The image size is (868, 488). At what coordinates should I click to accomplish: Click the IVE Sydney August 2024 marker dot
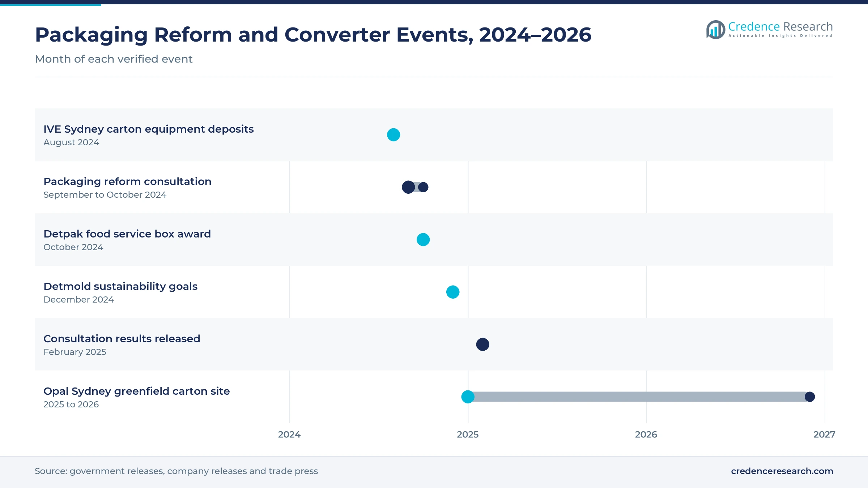point(393,135)
